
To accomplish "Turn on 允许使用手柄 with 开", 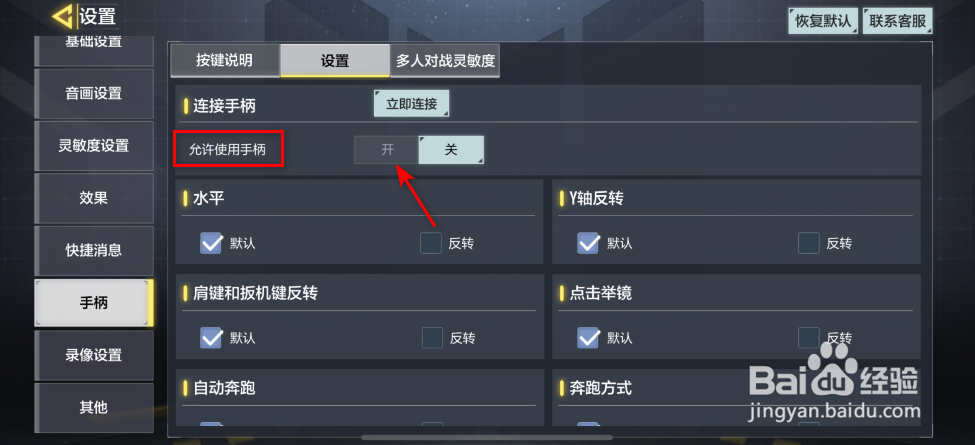I will point(387,150).
